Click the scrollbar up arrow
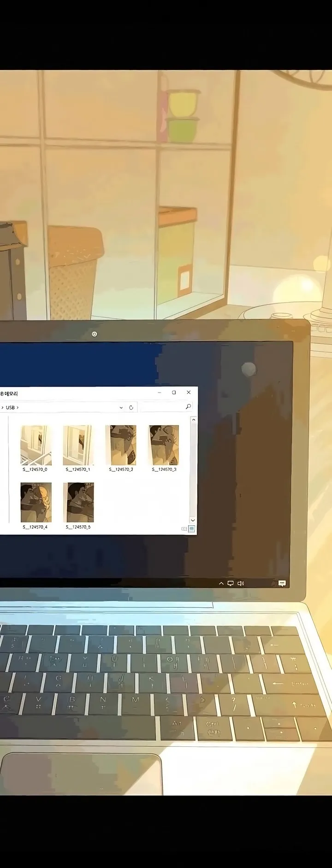The width and height of the screenshot is (332, 868). [x=194, y=420]
